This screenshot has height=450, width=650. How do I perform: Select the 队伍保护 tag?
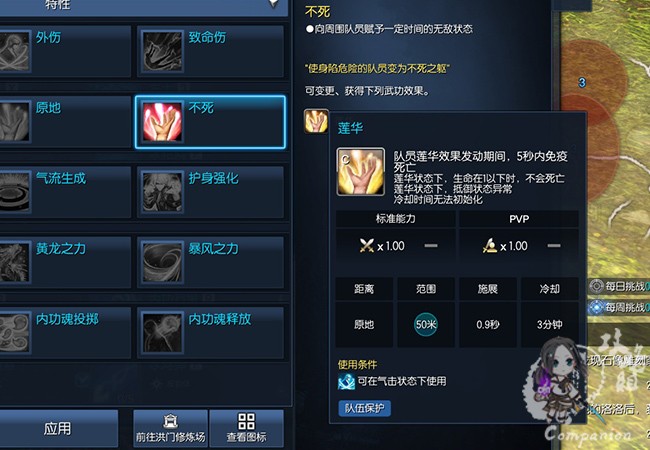(x=364, y=408)
